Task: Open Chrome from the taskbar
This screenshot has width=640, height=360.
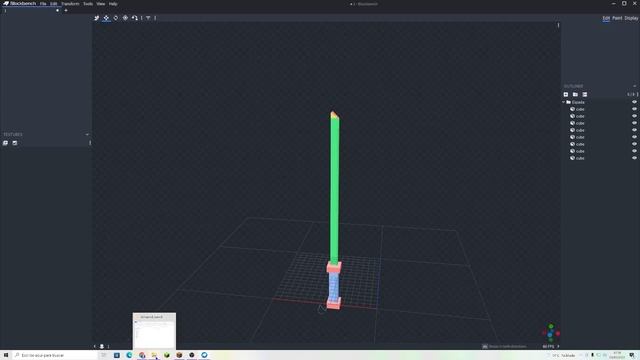Action: 142,355
